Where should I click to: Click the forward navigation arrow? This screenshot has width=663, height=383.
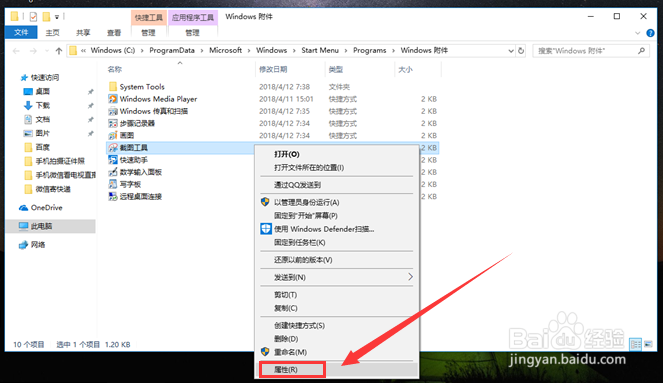33,51
